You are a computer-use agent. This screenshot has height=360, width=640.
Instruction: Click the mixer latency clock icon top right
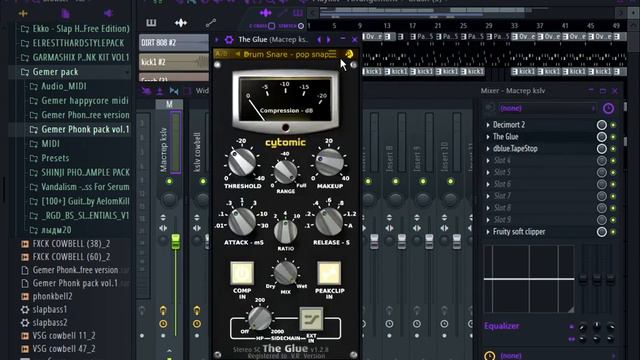(x=608, y=108)
